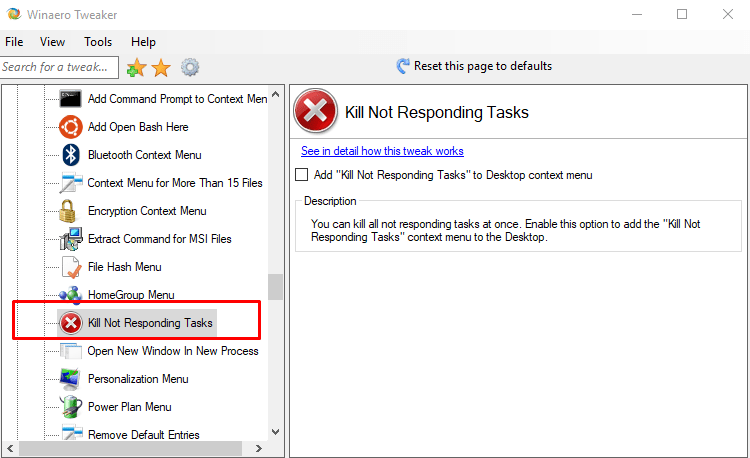
Task: Open the File menu
Action: point(14,42)
